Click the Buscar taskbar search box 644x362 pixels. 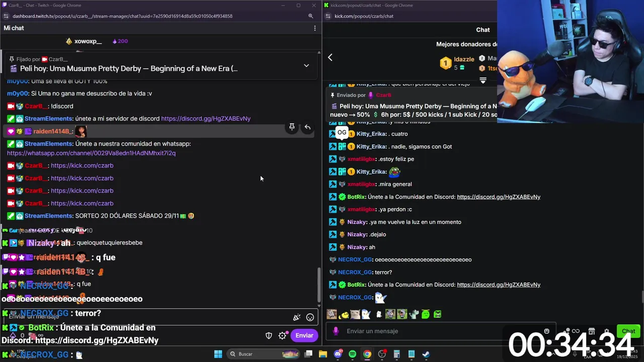(264, 354)
